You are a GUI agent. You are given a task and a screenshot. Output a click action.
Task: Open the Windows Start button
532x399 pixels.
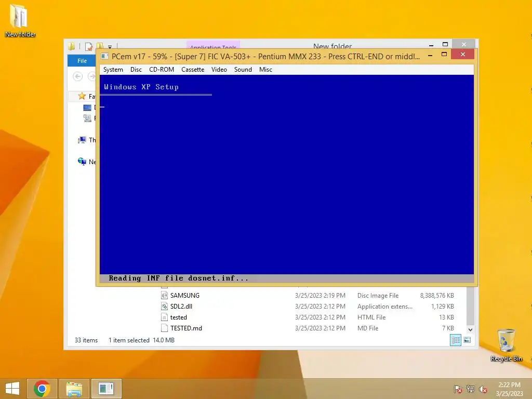[x=12, y=389]
